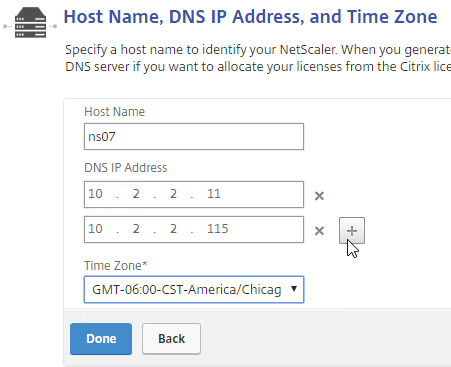Click first octet of the 10.2.2.115 address
This screenshot has height=367, width=451.
click(x=95, y=229)
